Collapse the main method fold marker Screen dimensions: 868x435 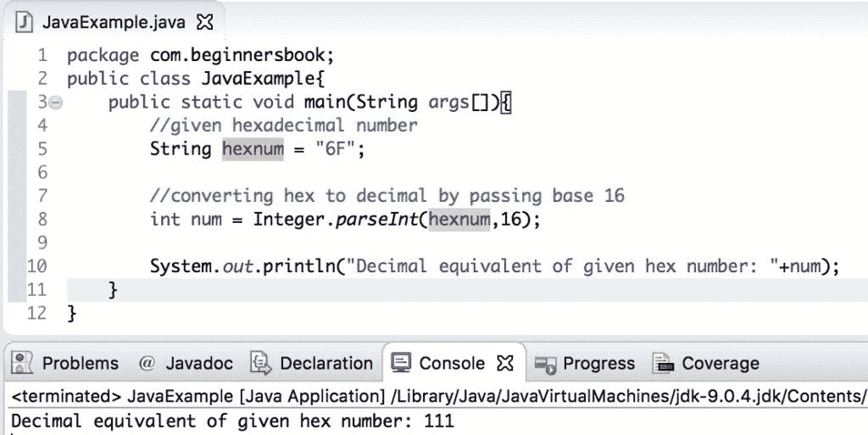point(55,103)
